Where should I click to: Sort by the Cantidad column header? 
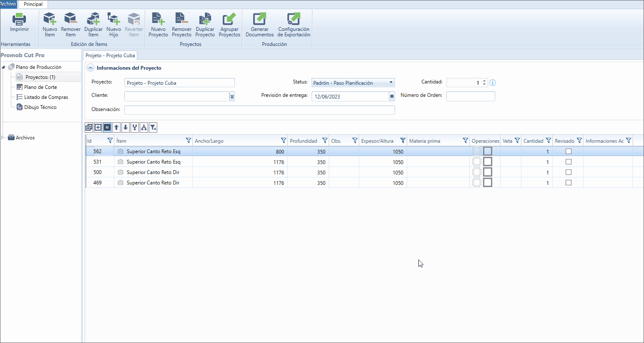(533, 141)
